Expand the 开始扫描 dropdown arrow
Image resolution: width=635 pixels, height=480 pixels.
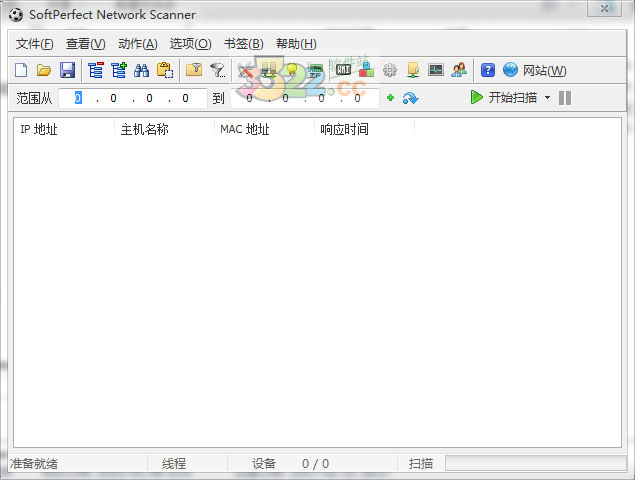coord(547,98)
